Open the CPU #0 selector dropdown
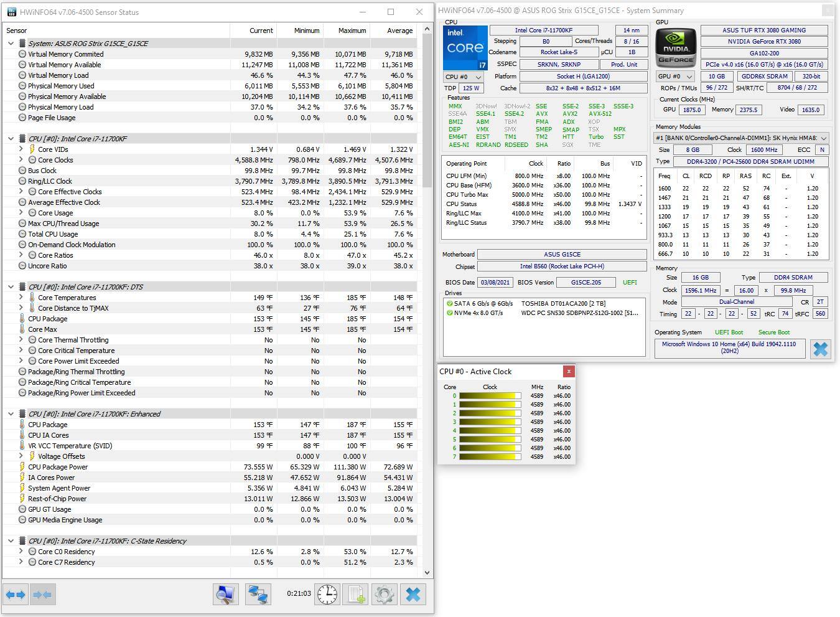 click(464, 77)
